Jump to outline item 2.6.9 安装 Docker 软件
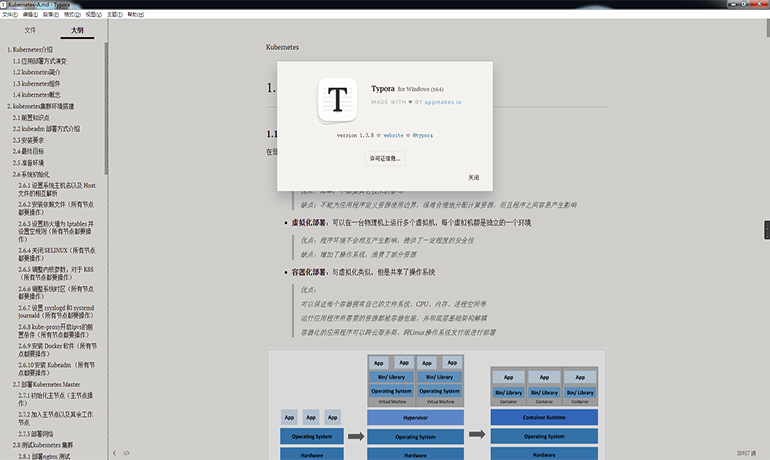 57,350
